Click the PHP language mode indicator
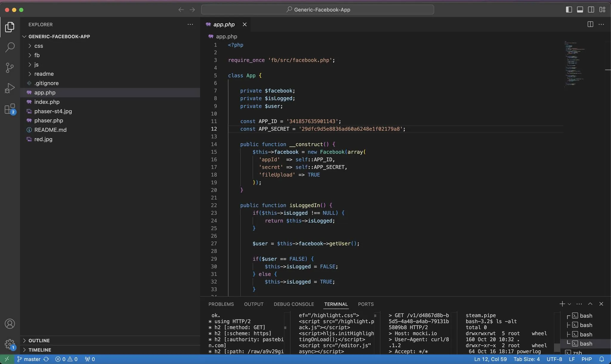 pos(586,359)
